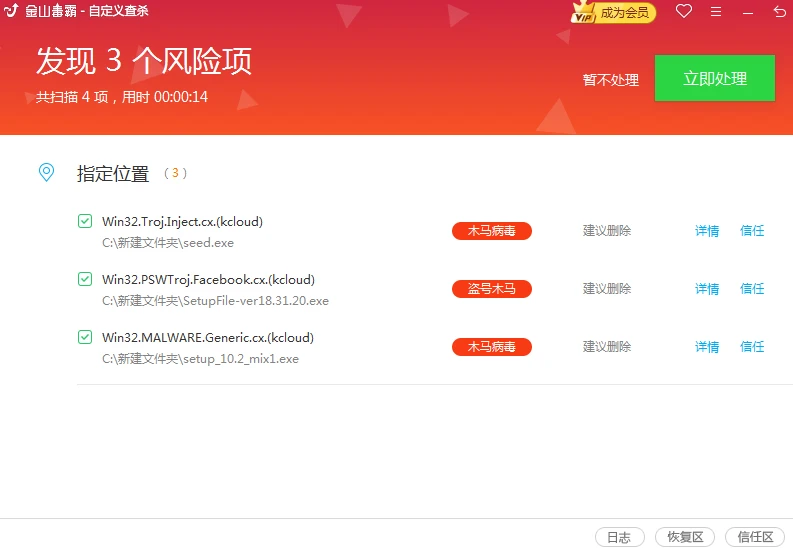This screenshot has height=550, width=793.
Task: Click 信任 for seed.exe
Action: point(752,231)
